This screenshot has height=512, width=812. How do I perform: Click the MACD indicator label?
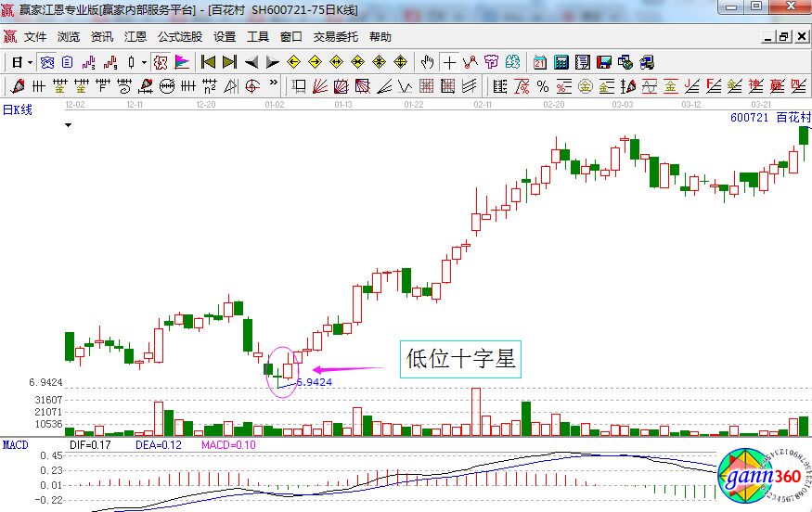pos(16,445)
